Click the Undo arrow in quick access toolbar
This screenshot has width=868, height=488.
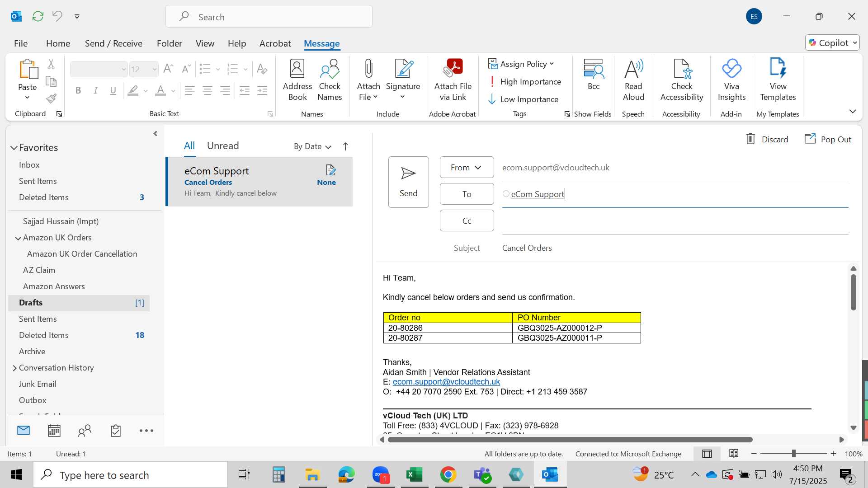tap(57, 16)
